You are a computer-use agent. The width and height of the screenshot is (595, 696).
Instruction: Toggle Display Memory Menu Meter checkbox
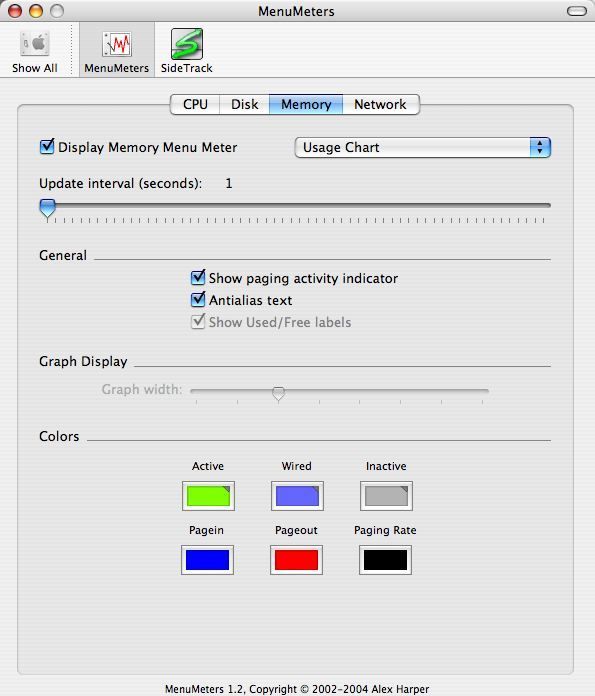[x=47, y=146]
